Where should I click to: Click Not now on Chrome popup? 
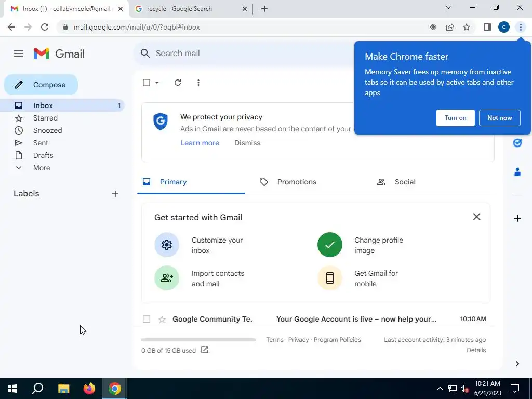pos(499,118)
